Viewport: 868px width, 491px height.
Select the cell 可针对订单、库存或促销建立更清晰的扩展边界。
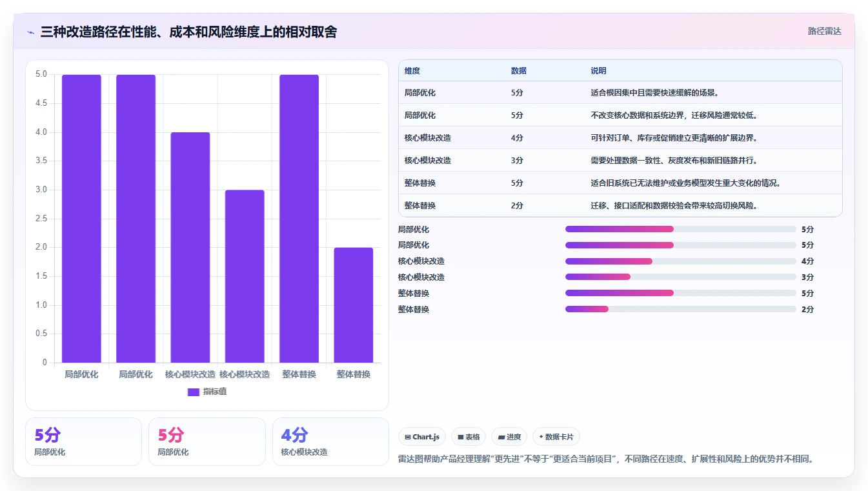coord(674,138)
